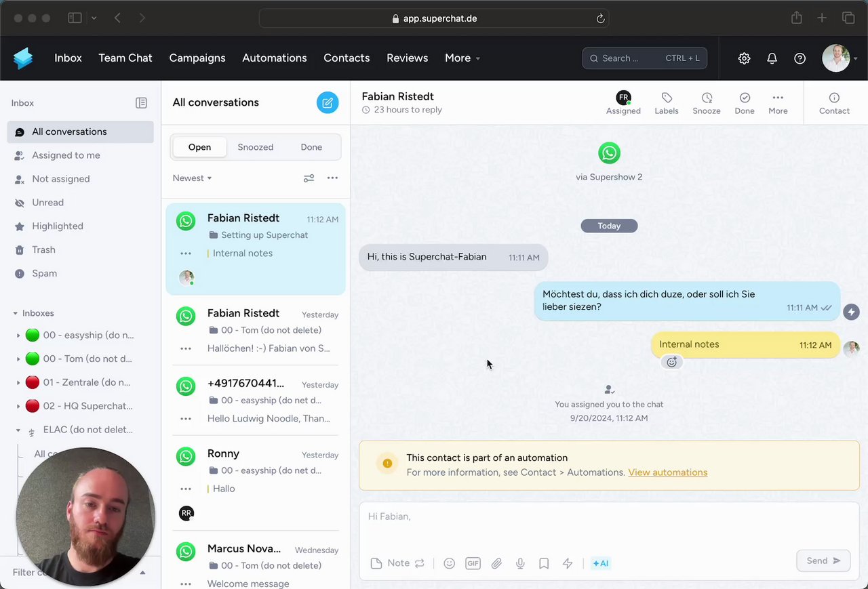Open notifications bell icon
This screenshot has width=868, height=589.
[772, 58]
